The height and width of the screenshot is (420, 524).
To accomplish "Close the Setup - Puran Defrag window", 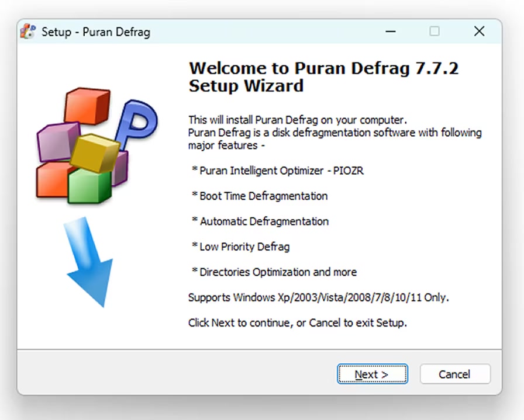I will tap(479, 32).
